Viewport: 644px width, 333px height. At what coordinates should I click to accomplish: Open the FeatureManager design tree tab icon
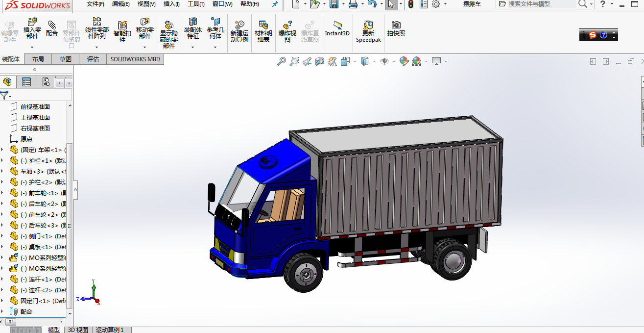7,82
